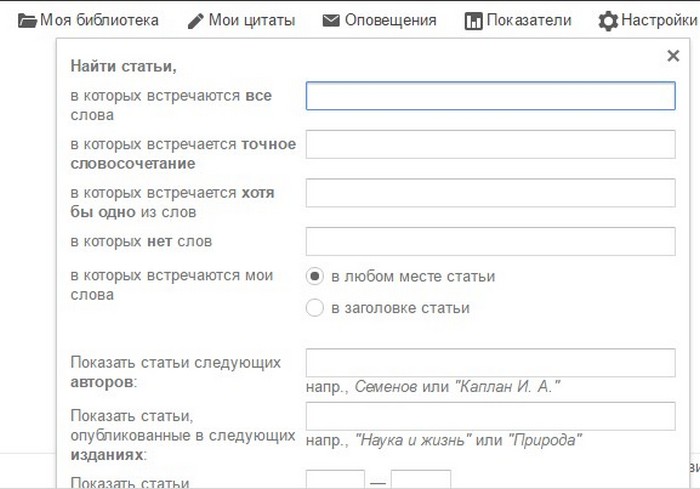700x489 pixels.
Task: Click the pencil icon beside Мои цитаты
Action: pyautogui.click(x=195, y=20)
